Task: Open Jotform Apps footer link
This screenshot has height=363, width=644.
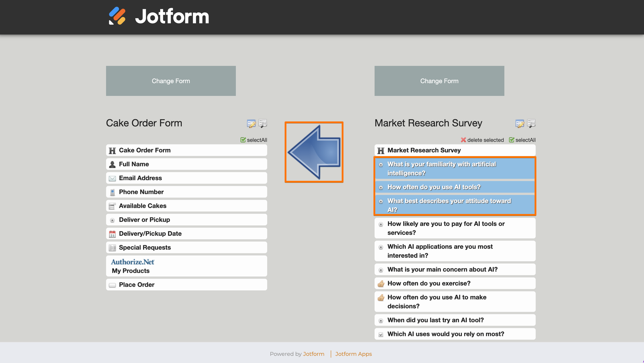Action: click(353, 354)
